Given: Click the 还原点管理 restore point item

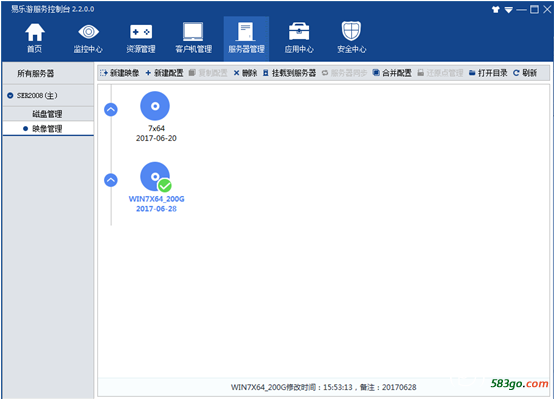Looking at the screenshot, I should tap(440, 73).
